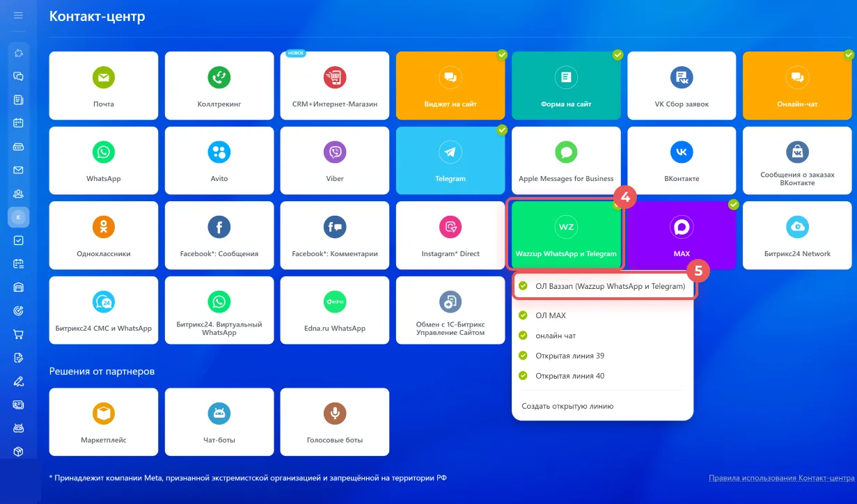Open the Форма на сайт tile
This screenshot has width=857, height=504.
[566, 85]
